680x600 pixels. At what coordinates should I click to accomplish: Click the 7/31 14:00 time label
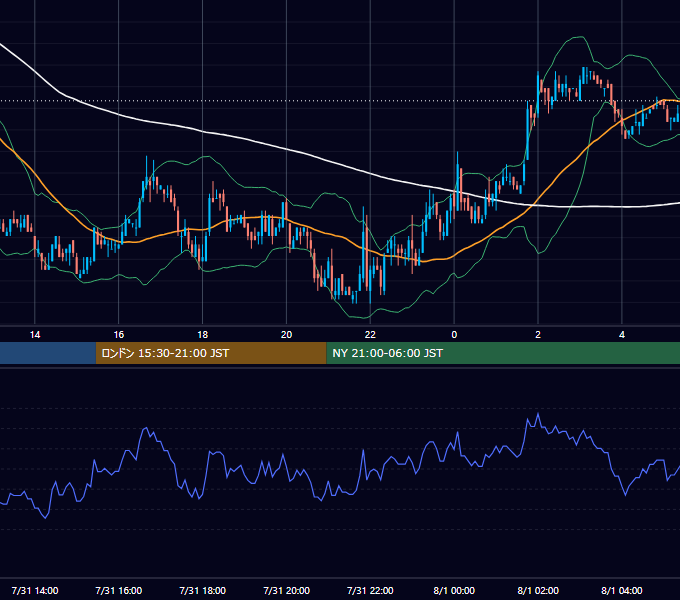coord(35,590)
